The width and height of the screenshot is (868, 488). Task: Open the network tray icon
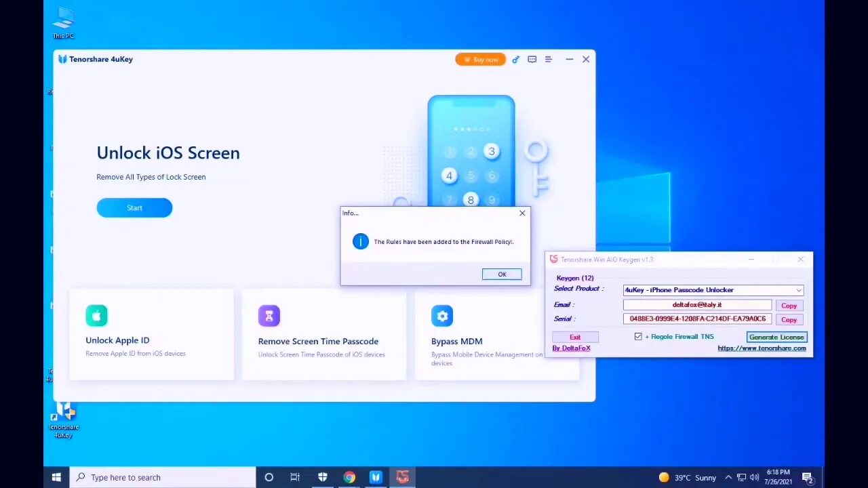click(x=741, y=477)
